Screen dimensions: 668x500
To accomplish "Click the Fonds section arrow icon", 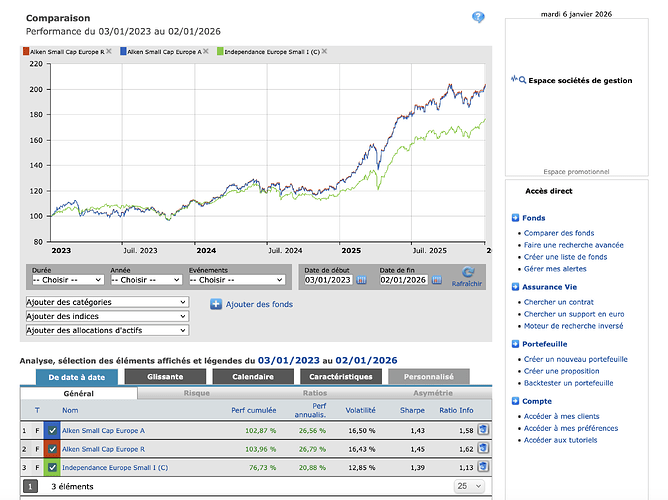I will point(515,218).
